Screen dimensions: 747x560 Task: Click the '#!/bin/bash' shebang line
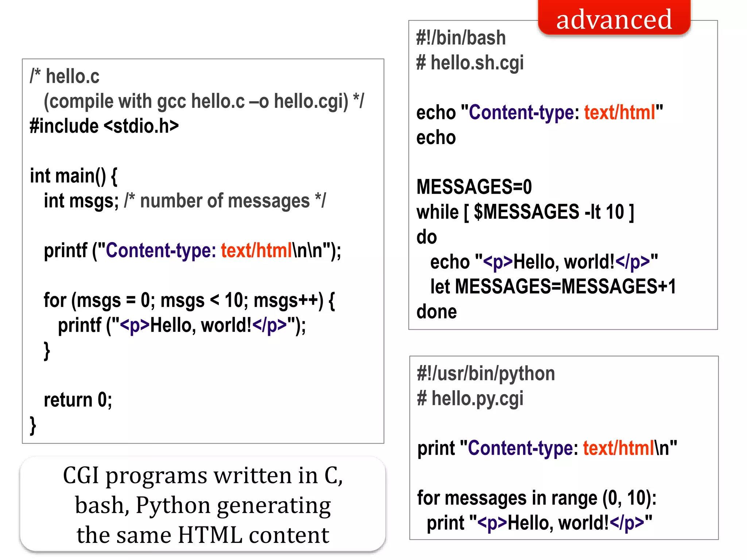461,38
